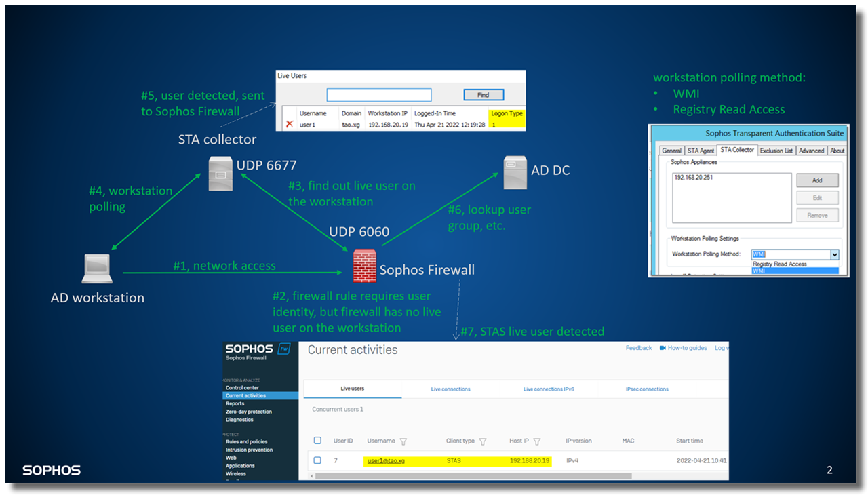Click the IP version column header
Viewport: 868px width, 495px height.
tap(578, 441)
